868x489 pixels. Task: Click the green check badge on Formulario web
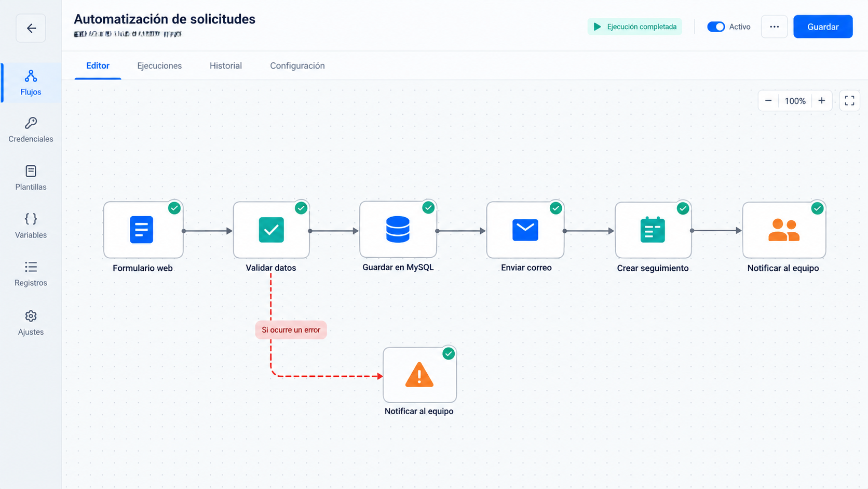pos(174,208)
